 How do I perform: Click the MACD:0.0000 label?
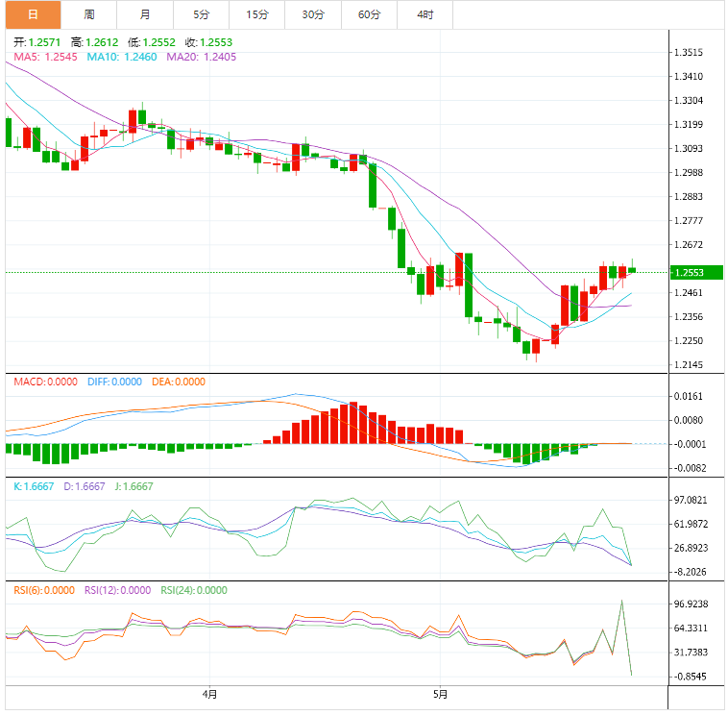click(x=45, y=382)
